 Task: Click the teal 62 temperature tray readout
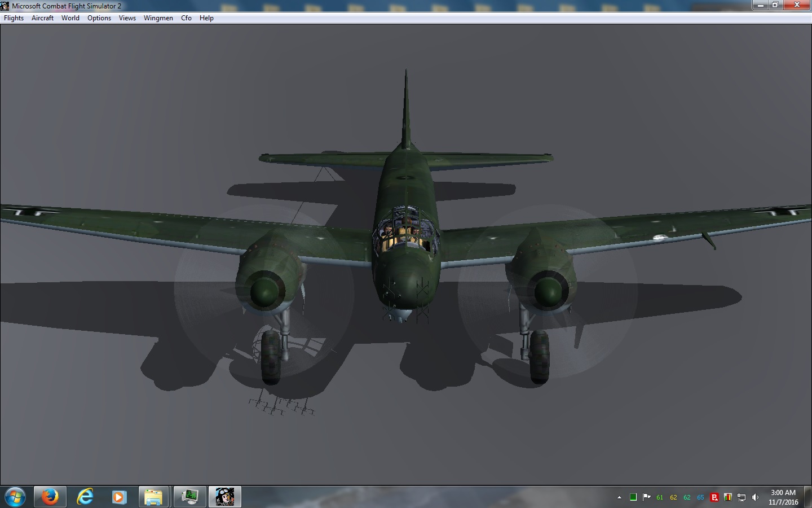point(687,497)
